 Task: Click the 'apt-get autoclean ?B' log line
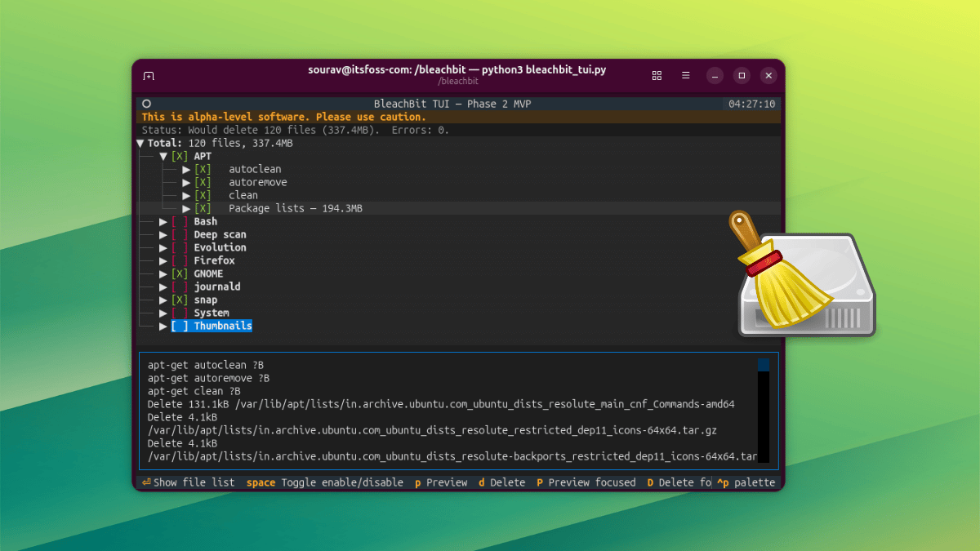click(x=206, y=365)
